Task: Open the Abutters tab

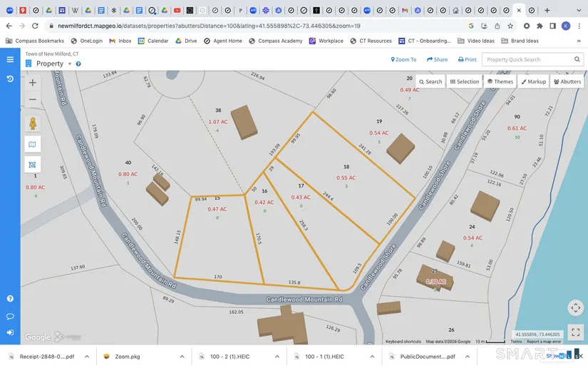Action: click(x=567, y=81)
